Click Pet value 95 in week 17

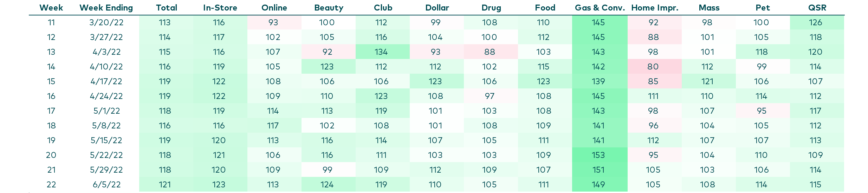(762, 111)
